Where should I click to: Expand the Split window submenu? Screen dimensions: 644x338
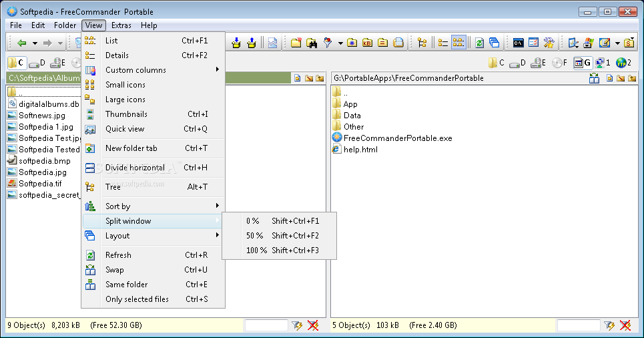click(153, 221)
